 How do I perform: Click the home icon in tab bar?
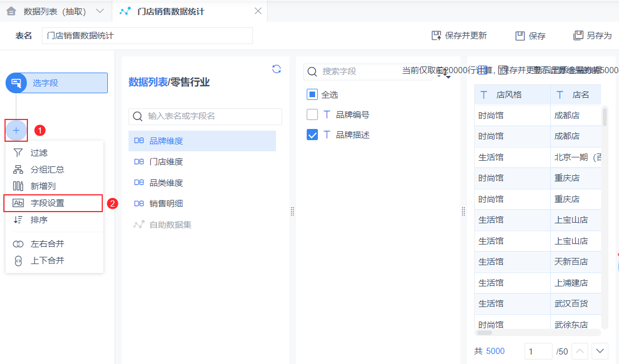tap(11, 11)
